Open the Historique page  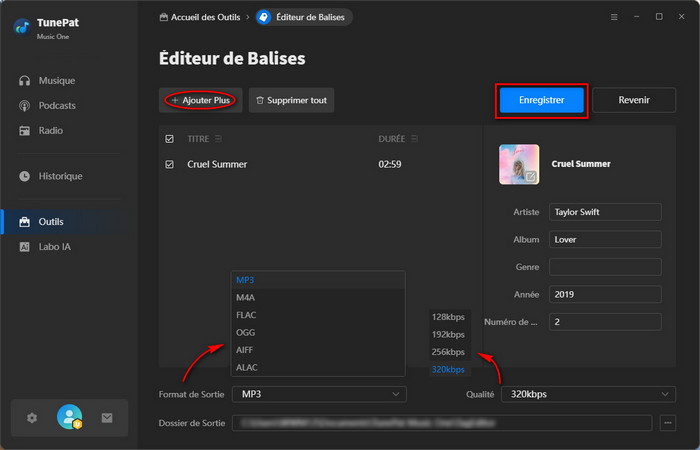[x=60, y=176]
